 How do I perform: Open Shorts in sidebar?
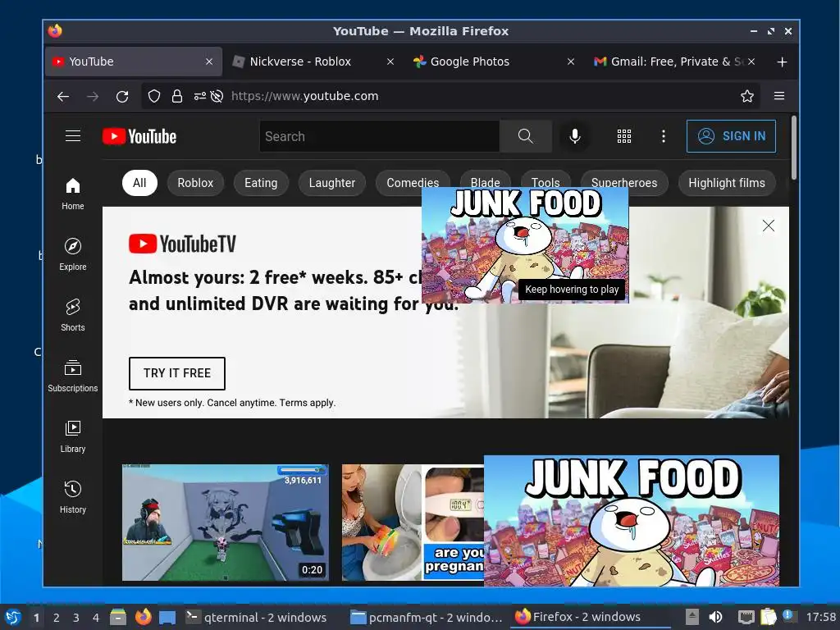pyautogui.click(x=73, y=315)
